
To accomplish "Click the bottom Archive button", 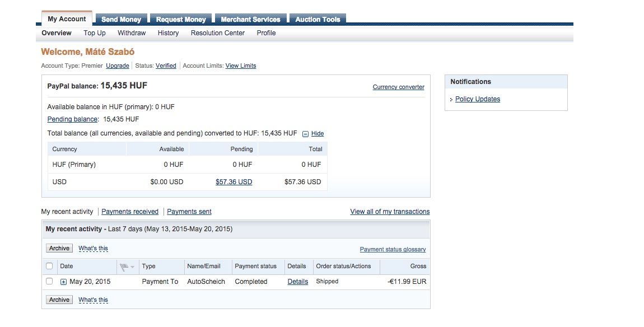I will coord(59,300).
